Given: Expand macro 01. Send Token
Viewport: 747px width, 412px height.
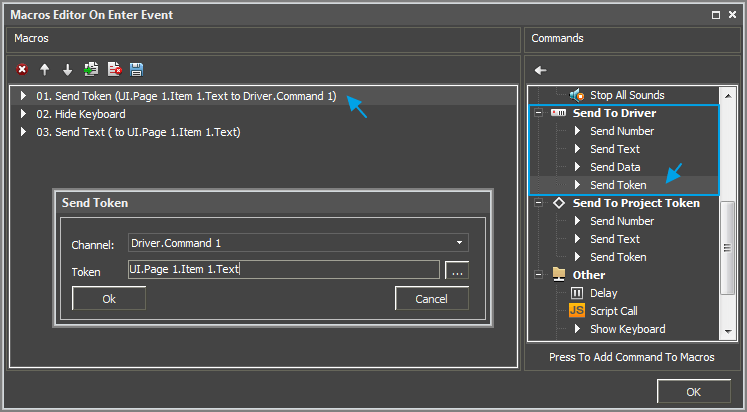Looking at the screenshot, I should 23,96.
